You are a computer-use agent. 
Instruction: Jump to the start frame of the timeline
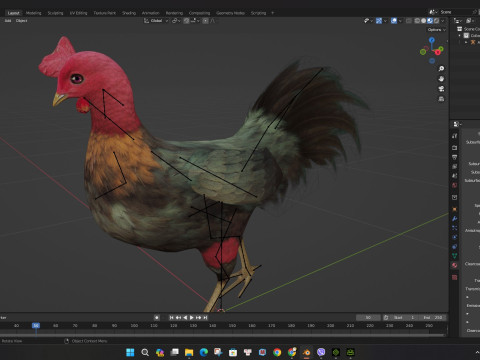[x=172, y=317]
